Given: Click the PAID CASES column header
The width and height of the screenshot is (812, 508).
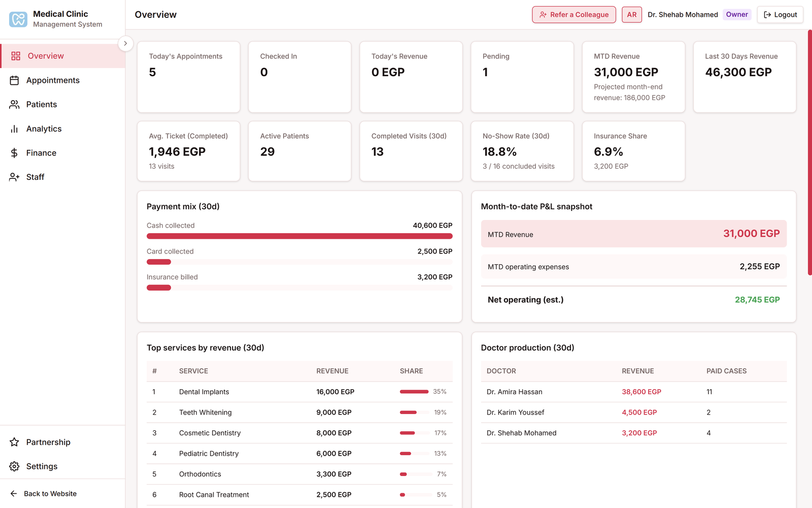Looking at the screenshot, I should (726, 371).
